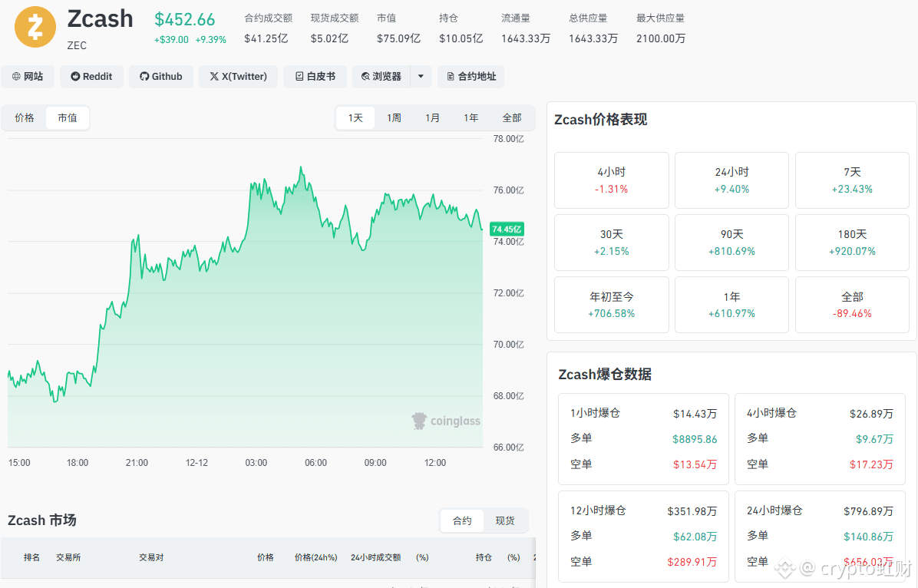Click the 74.45亿 current value marker
Image resolution: width=918 pixels, height=588 pixels.
click(x=507, y=229)
